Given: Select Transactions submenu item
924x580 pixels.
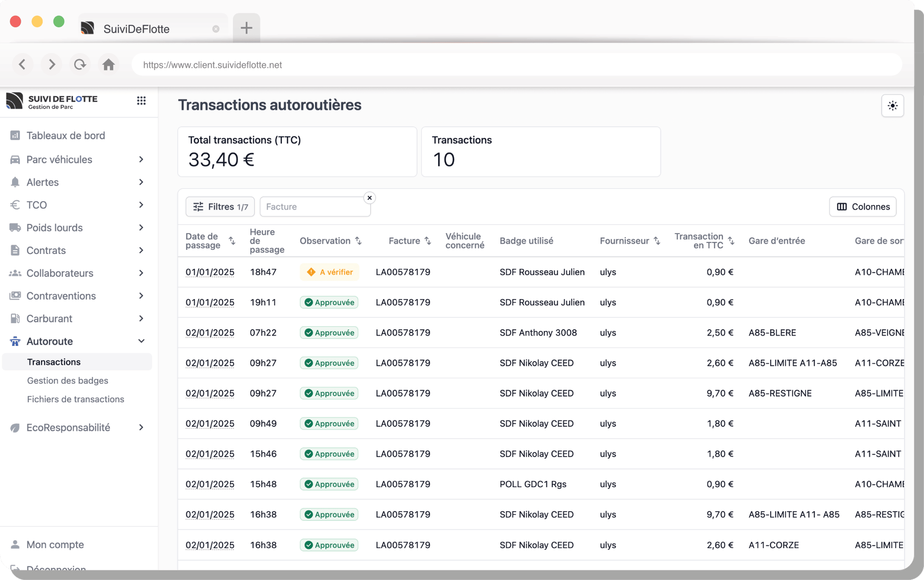Looking at the screenshot, I should click(77, 362).
